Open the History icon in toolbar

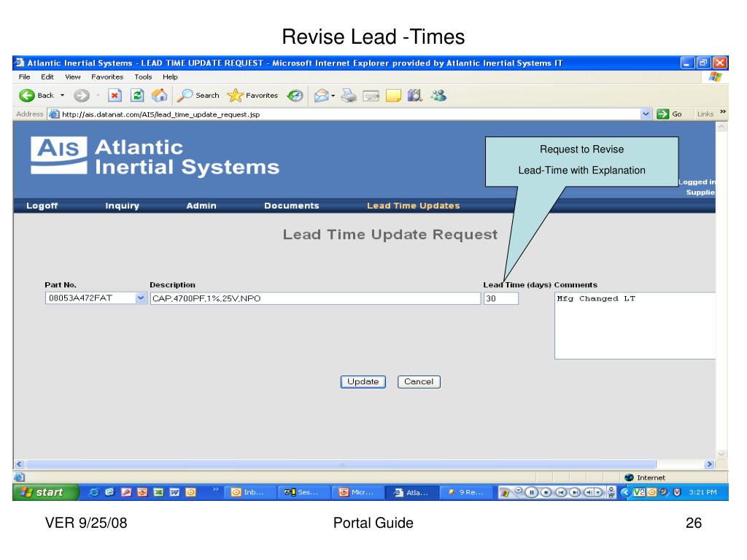coord(295,96)
